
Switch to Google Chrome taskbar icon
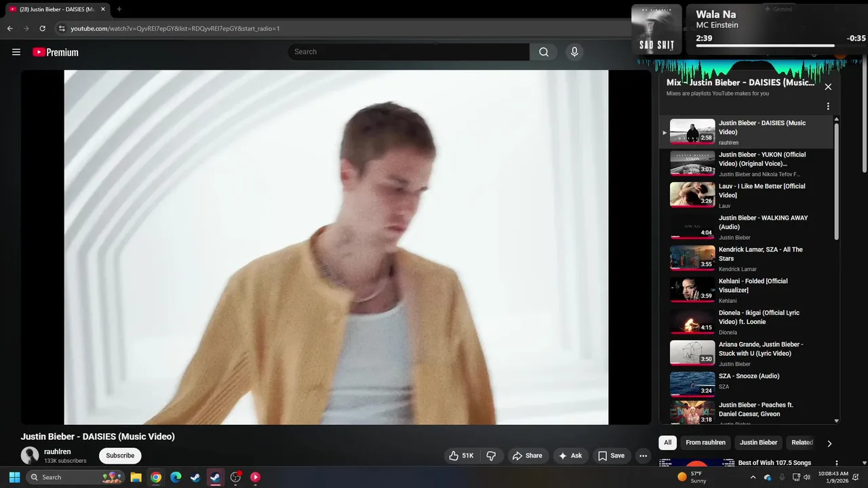(x=156, y=477)
